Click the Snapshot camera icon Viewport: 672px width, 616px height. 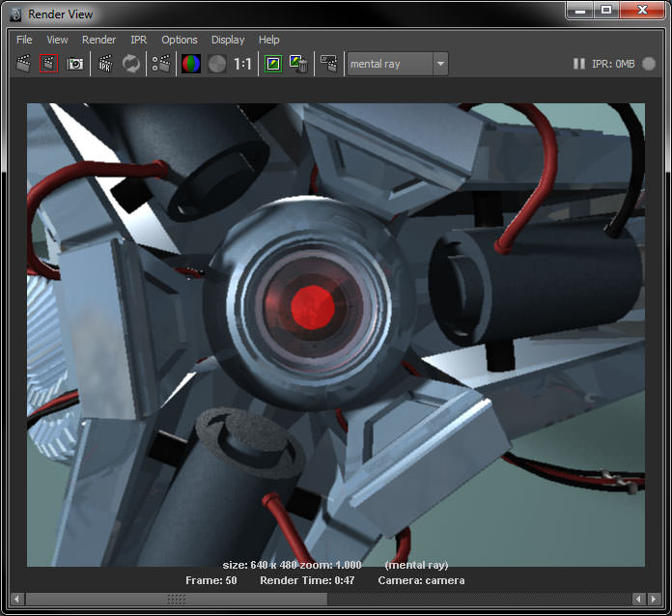[75, 64]
